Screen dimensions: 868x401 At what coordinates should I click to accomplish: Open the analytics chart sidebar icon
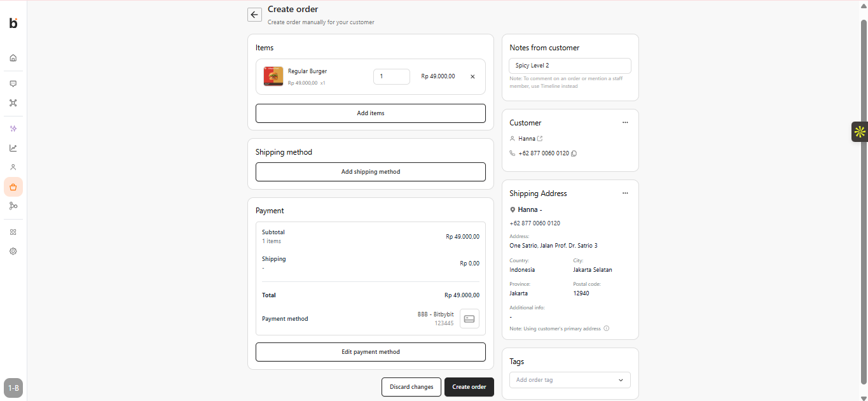(x=13, y=148)
